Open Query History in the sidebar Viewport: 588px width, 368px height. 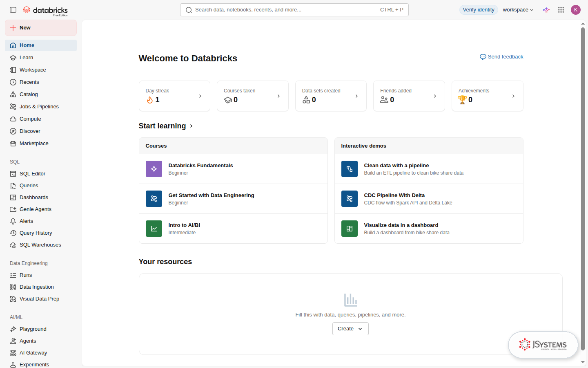click(x=41, y=233)
